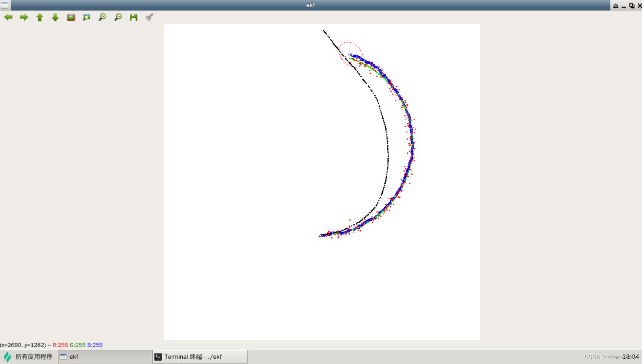Open display properties with the brush icon
Image resolution: width=642 pixels, height=364 pixels.
pos(149,17)
